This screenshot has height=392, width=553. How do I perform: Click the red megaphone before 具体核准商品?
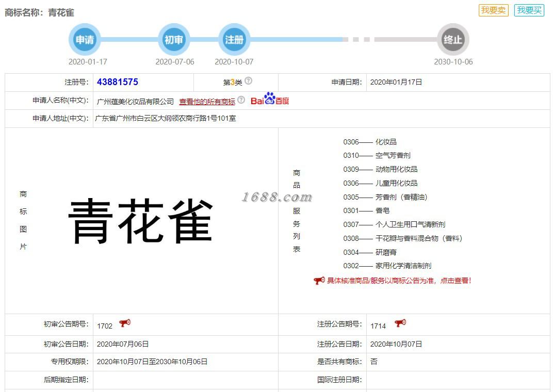tap(319, 281)
